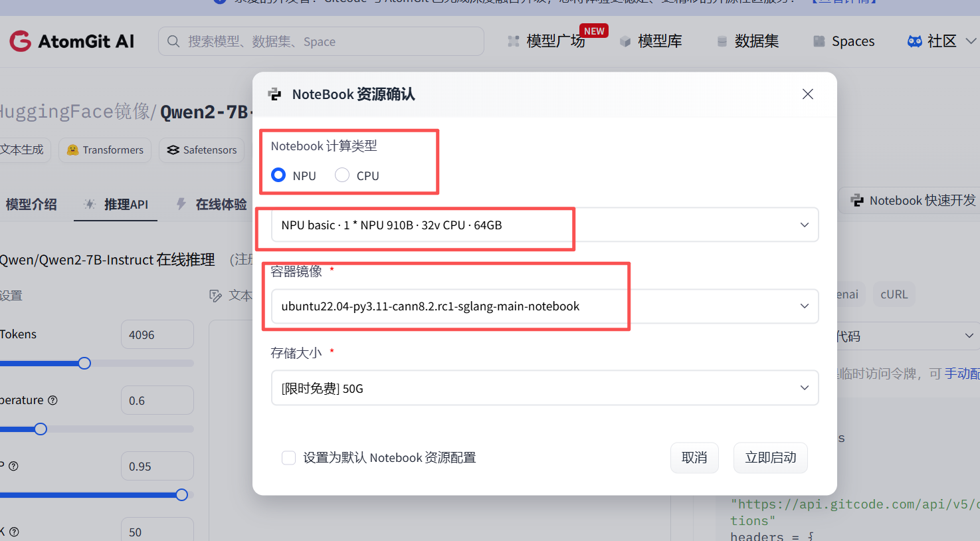Click the help icon beside the 0.95 field
The height and width of the screenshot is (541, 980).
point(13,466)
